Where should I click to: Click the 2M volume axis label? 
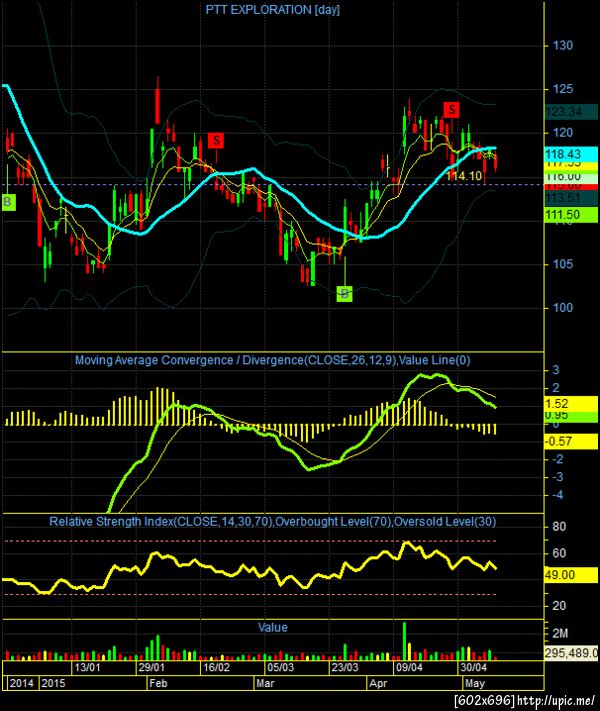[x=560, y=633]
